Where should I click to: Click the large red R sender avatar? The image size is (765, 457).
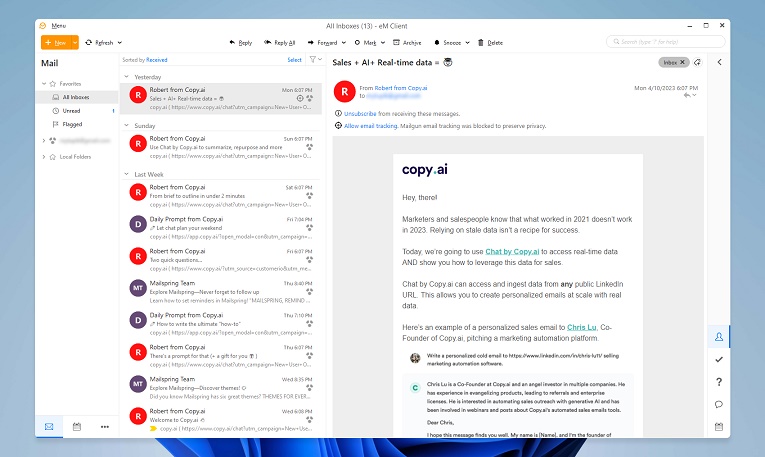tap(344, 92)
